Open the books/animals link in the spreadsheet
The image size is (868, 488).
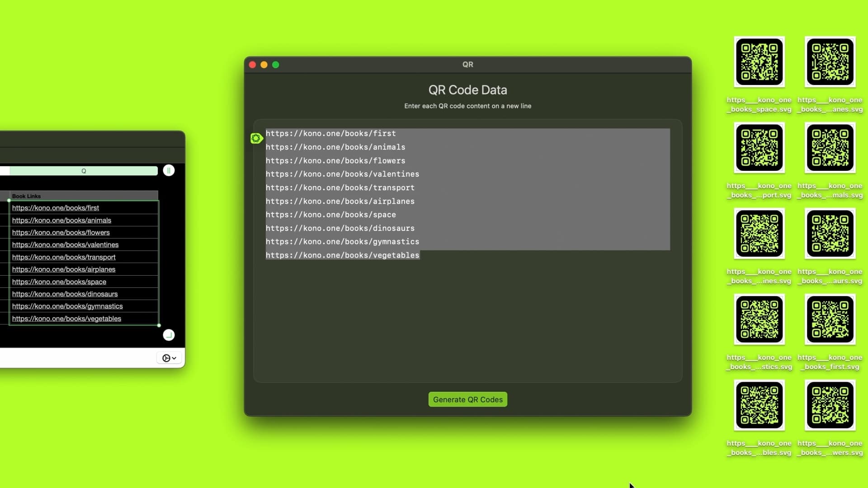[61, 221]
